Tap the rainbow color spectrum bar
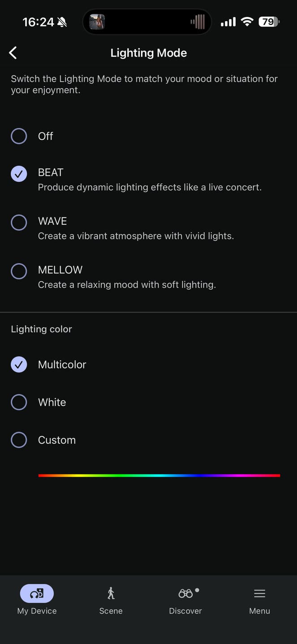The image size is (297, 644). coord(159,475)
